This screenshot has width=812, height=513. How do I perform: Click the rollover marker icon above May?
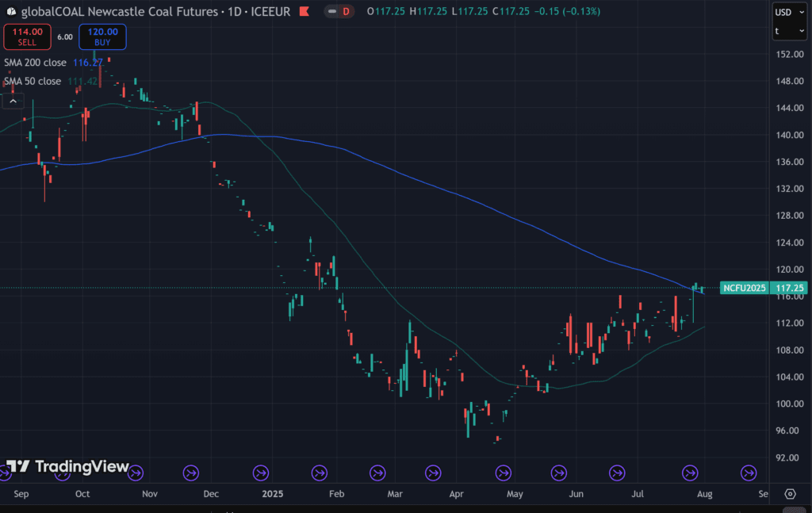pos(504,473)
